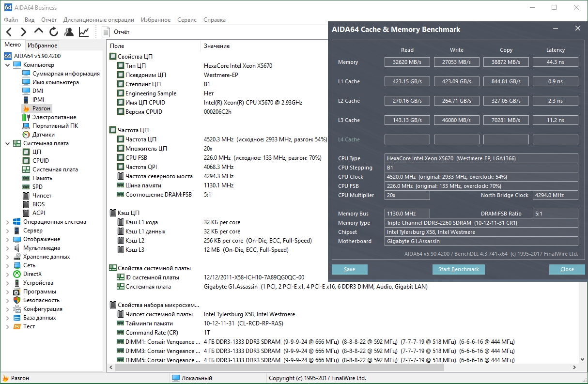Go back with the left arrow toolbar icon
This screenshot has width=588, height=384.
pyautogui.click(x=9, y=32)
